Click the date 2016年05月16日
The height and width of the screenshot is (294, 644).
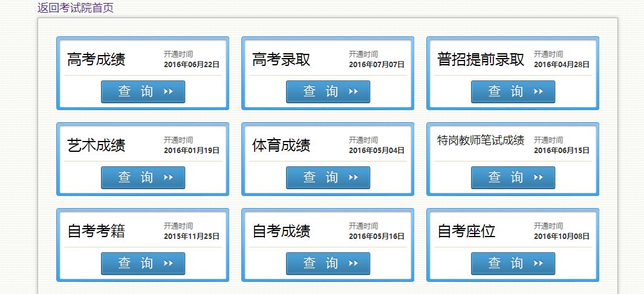(377, 236)
